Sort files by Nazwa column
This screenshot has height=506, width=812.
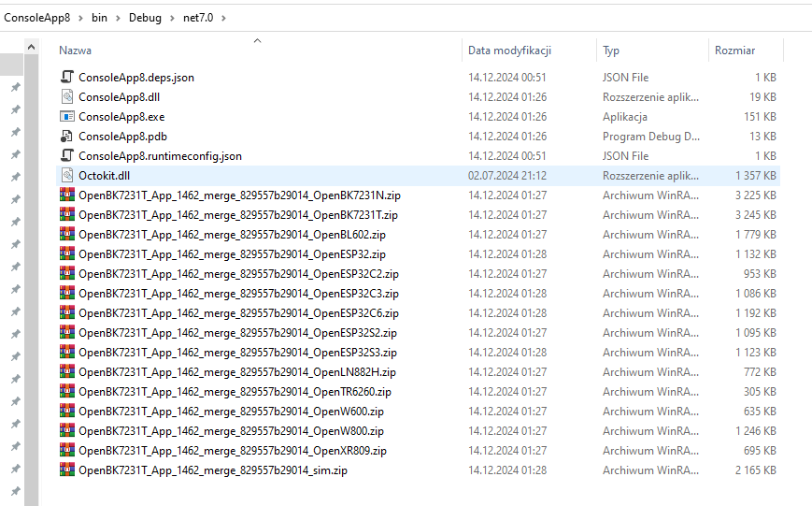point(75,51)
